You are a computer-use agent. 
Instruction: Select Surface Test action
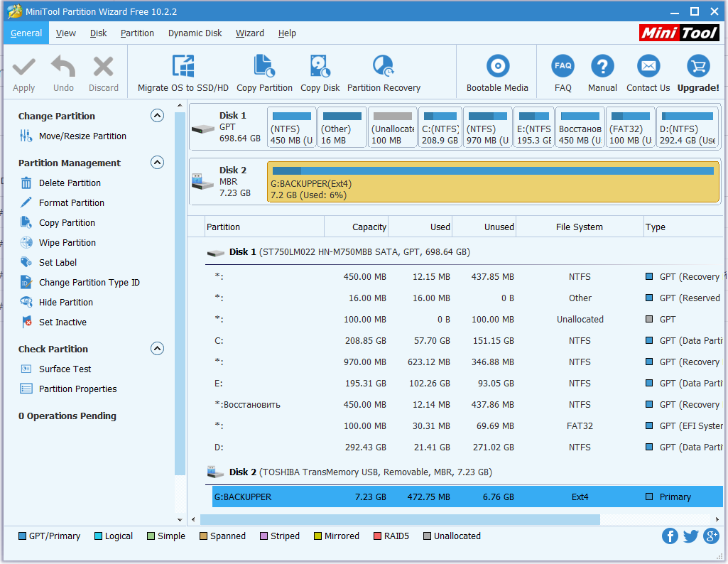pos(65,369)
